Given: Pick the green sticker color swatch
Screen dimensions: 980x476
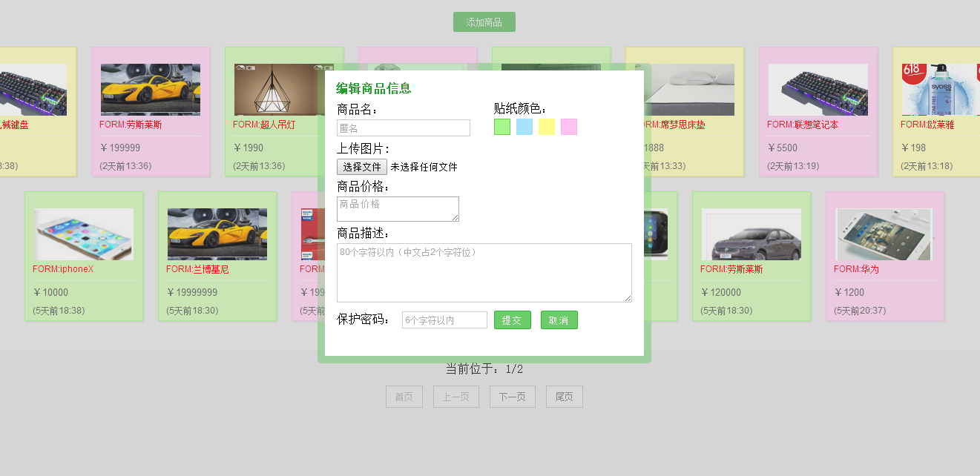Looking at the screenshot, I should (502, 127).
